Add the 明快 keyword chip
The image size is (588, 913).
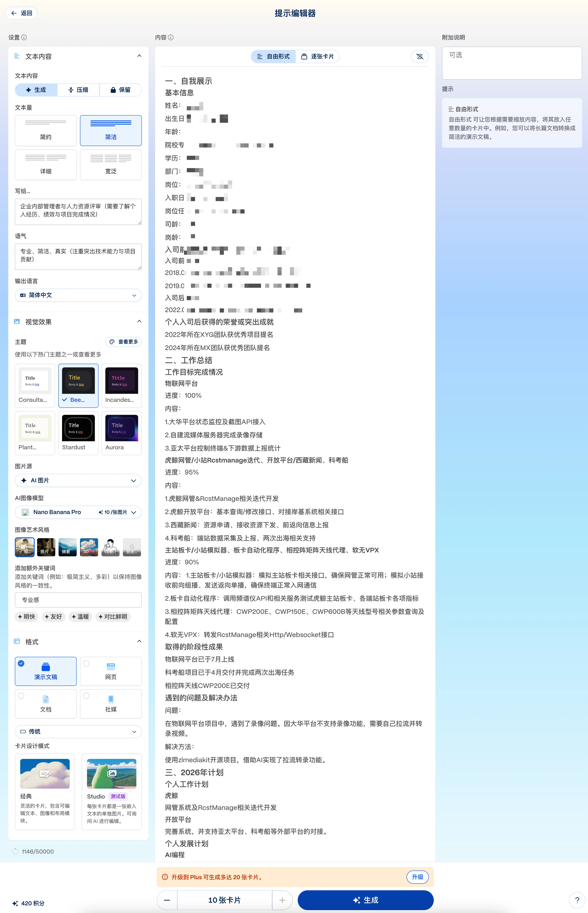(27, 617)
